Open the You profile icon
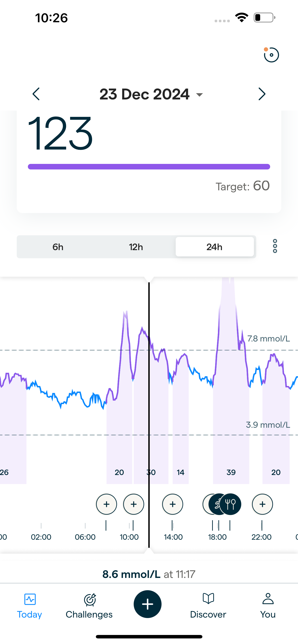The width and height of the screenshot is (298, 644). click(x=268, y=599)
